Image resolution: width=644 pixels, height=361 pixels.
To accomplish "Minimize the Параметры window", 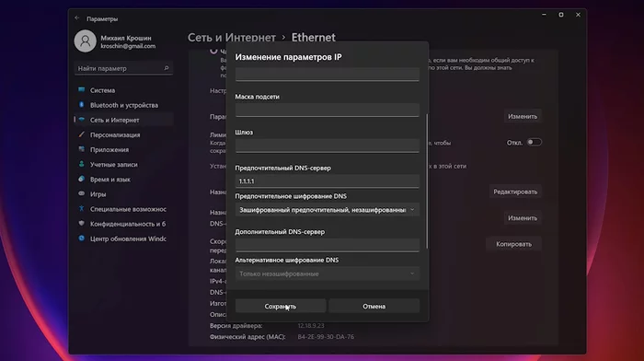I will [x=544, y=15].
